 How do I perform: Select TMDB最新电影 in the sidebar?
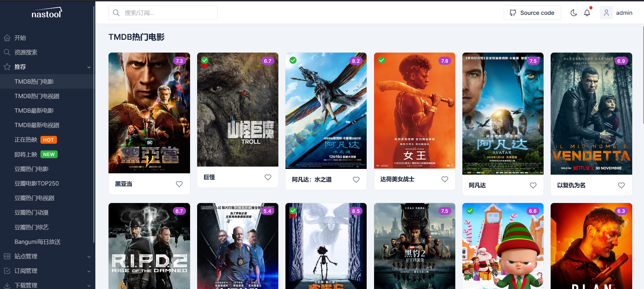[47, 111]
